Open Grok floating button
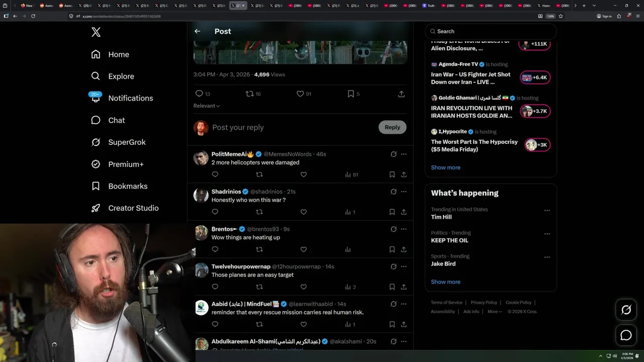 [x=626, y=310]
